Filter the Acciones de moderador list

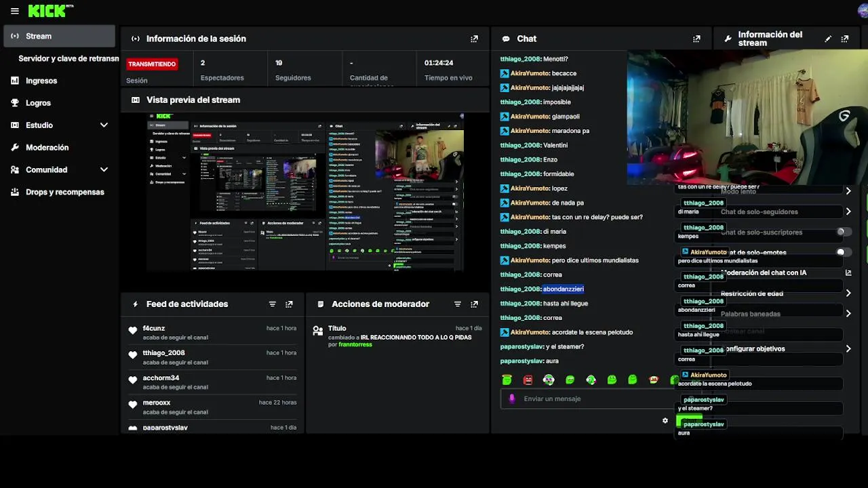pos(458,304)
